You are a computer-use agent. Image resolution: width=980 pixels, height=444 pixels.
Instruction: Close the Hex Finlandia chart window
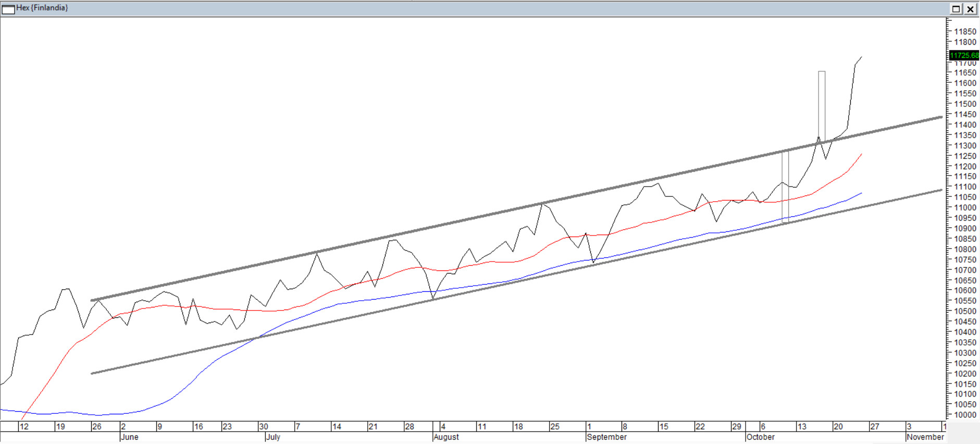pyautogui.click(x=970, y=9)
